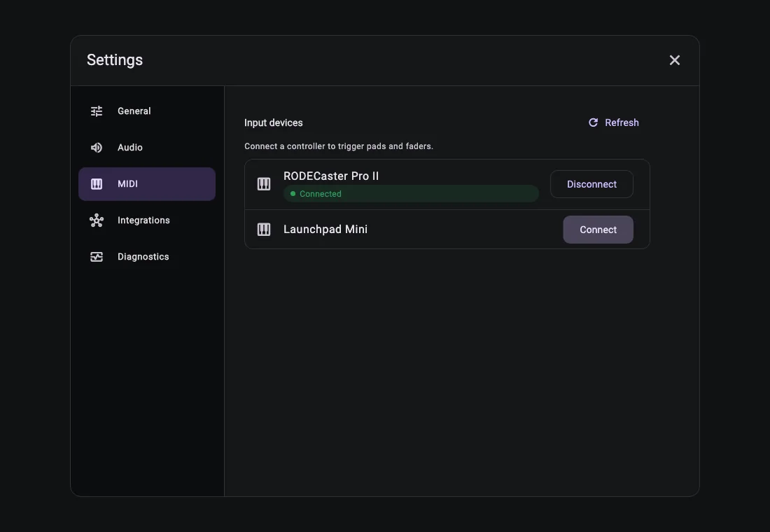The width and height of the screenshot is (770, 532).
Task: Click the General sliders icon
Action: (97, 111)
